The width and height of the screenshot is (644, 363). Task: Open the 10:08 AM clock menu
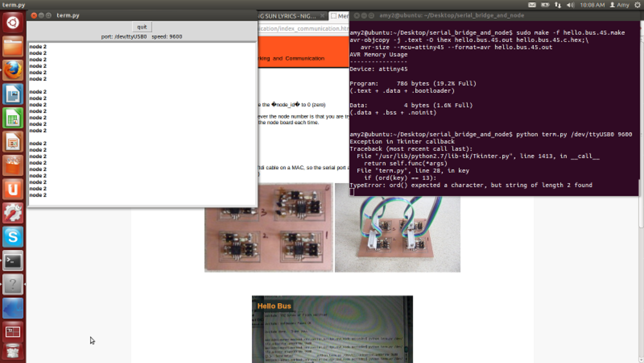pyautogui.click(x=592, y=5)
